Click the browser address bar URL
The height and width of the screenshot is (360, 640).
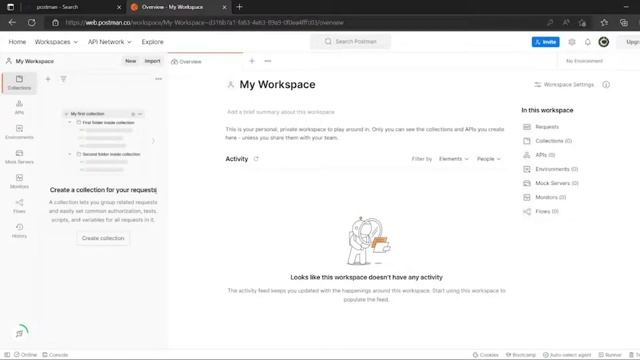(x=204, y=22)
